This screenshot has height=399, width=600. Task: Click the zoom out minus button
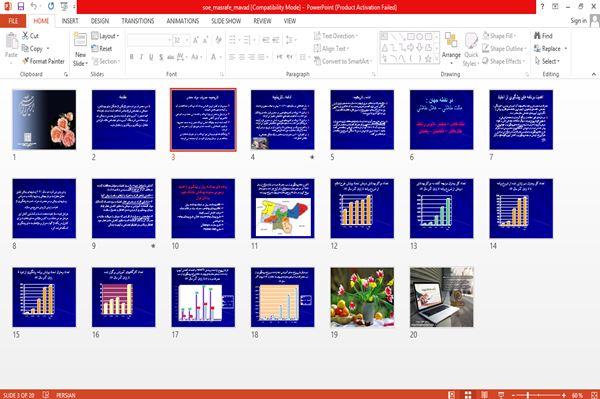coord(514,395)
